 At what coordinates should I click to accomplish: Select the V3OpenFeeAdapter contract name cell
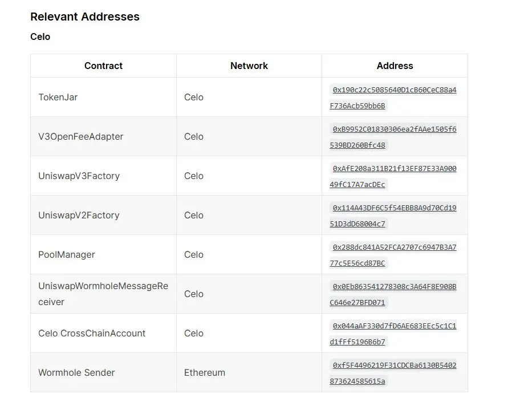[x=103, y=136]
